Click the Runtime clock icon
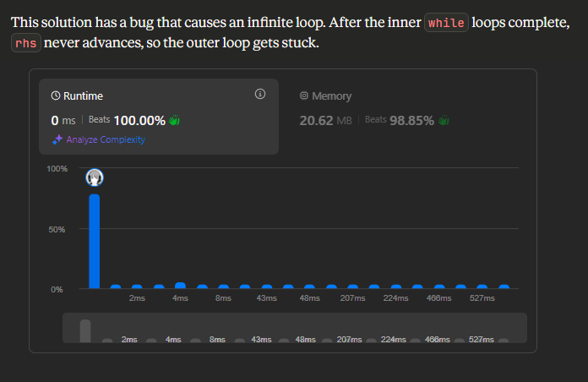This screenshot has width=588, height=382. click(x=56, y=95)
